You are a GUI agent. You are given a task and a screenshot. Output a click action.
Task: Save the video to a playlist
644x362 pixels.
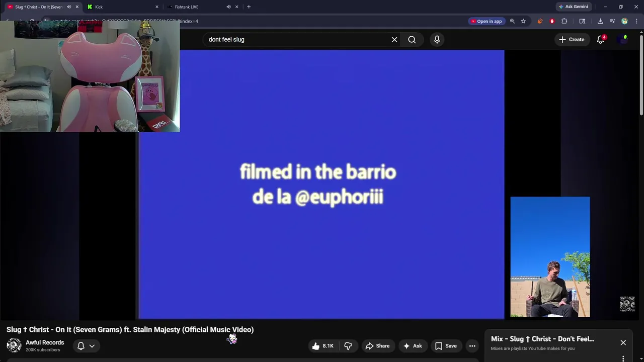(x=446, y=346)
